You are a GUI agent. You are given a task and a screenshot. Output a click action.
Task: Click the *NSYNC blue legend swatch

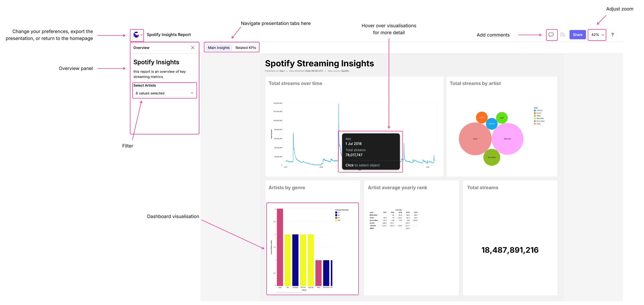point(535,110)
